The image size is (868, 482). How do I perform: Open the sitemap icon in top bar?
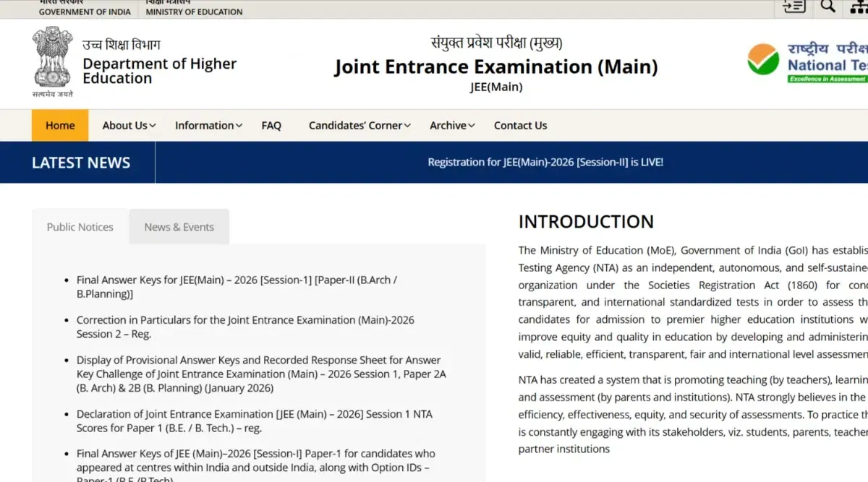pos(860,7)
